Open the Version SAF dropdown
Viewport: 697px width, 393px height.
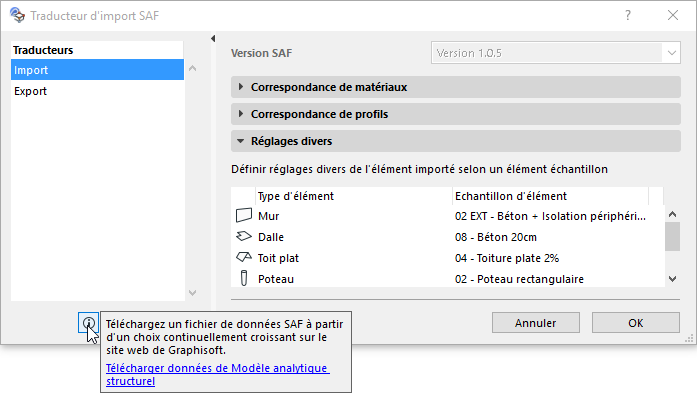pos(555,53)
